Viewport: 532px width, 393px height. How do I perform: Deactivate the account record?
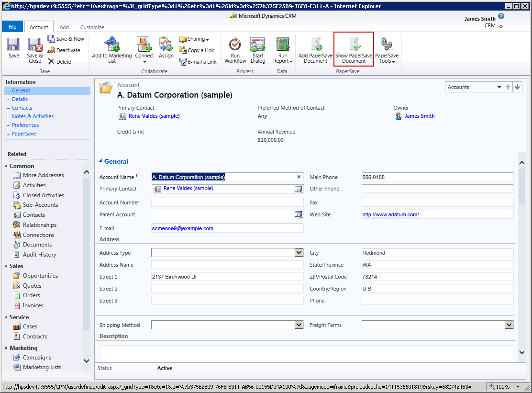(64, 50)
